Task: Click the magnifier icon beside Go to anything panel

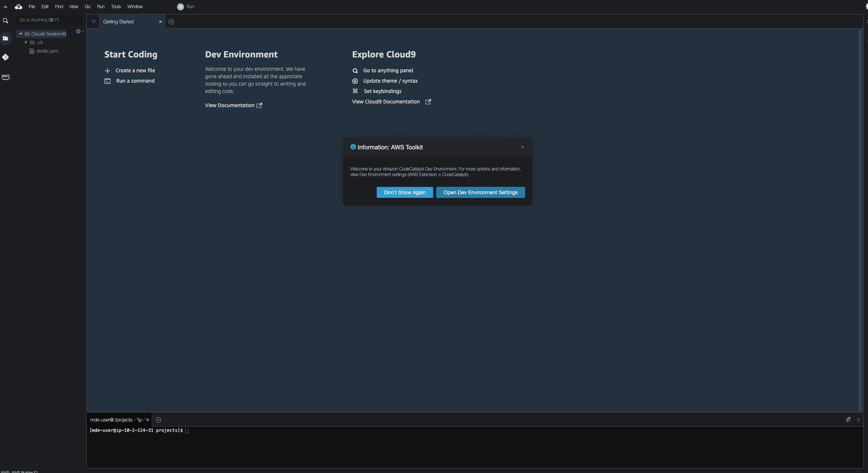Action: (x=355, y=71)
